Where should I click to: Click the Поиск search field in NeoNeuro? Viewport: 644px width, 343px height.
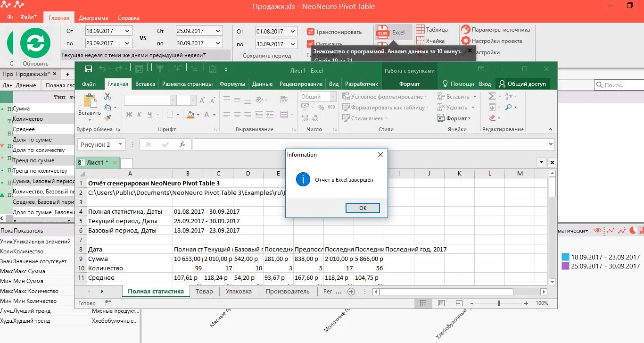tap(619, 85)
